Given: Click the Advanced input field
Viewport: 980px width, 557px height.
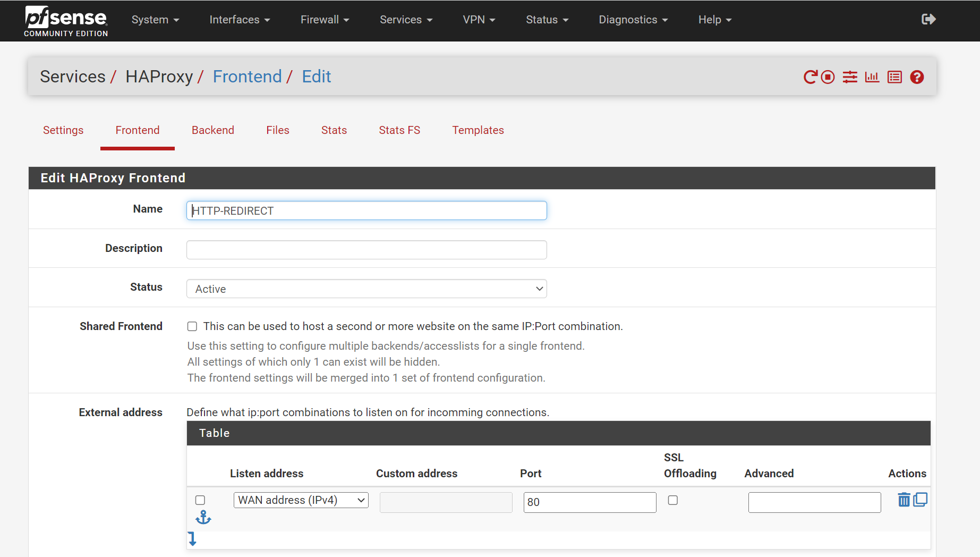Looking at the screenshot, I should [x=814, y=502].
